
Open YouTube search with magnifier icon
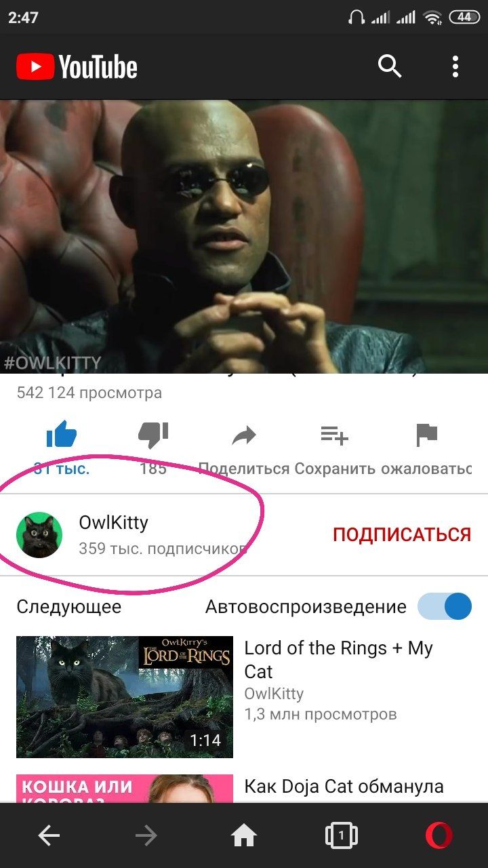point(390,66)
